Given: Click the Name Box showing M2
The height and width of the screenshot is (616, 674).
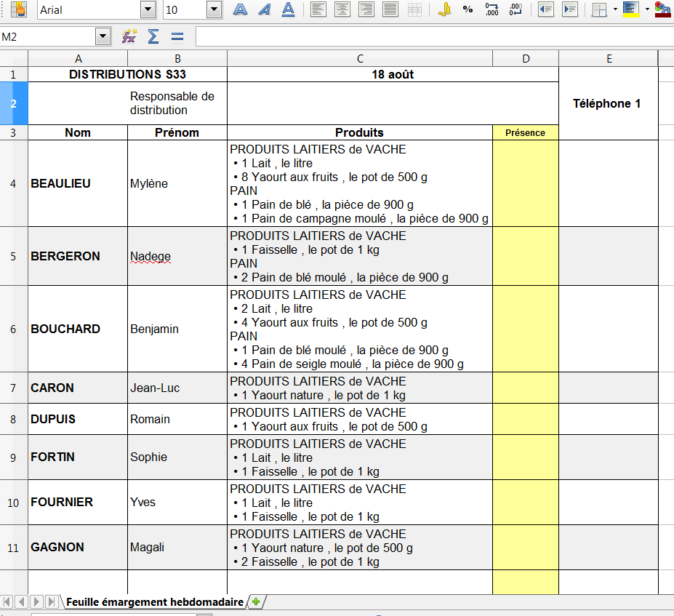Looking at the screenshot, I should click(x=47, y=37).
